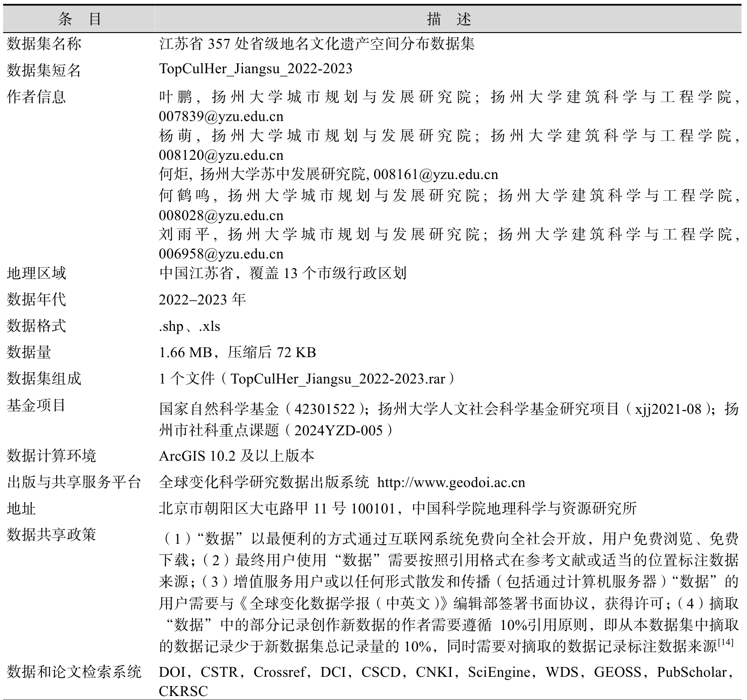The height and width of the screenshot is (700, 747).
Task: Click the reference superscript [14]
Action: (x=726, y=642)
